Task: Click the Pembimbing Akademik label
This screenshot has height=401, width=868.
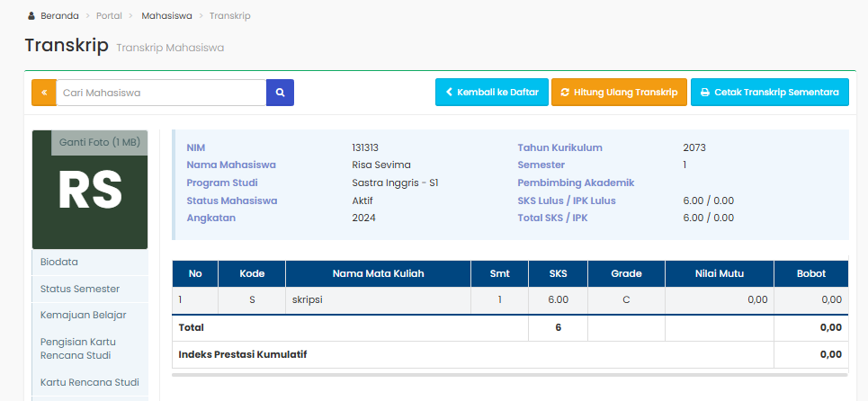Action: [576, 183]
